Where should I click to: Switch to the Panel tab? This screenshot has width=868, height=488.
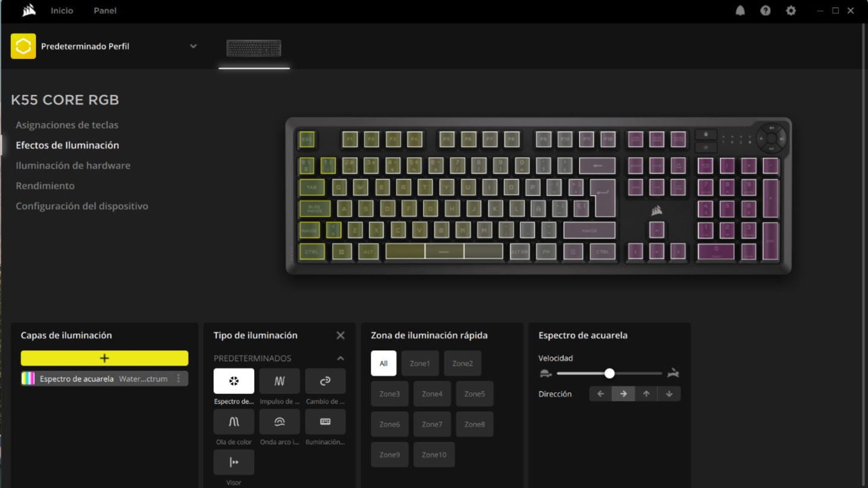point(104,10)
